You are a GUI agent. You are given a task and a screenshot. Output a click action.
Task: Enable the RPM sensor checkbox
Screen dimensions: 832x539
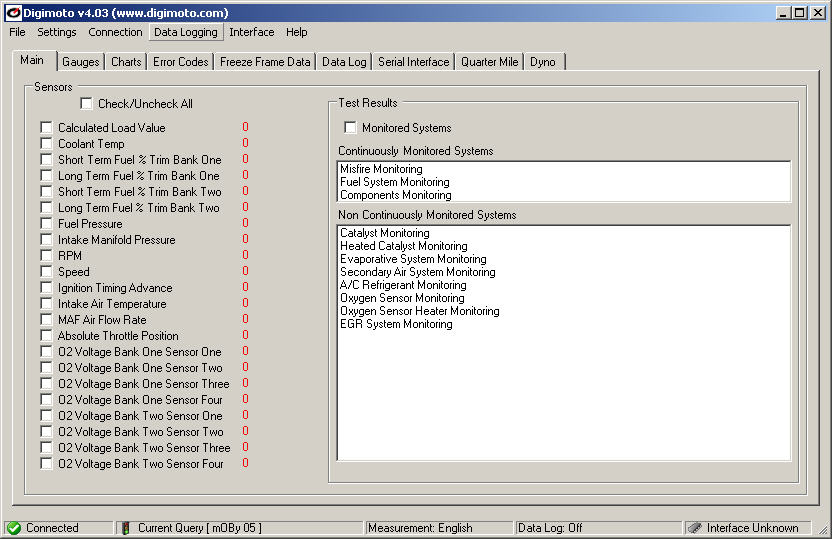tap(46, 256)
